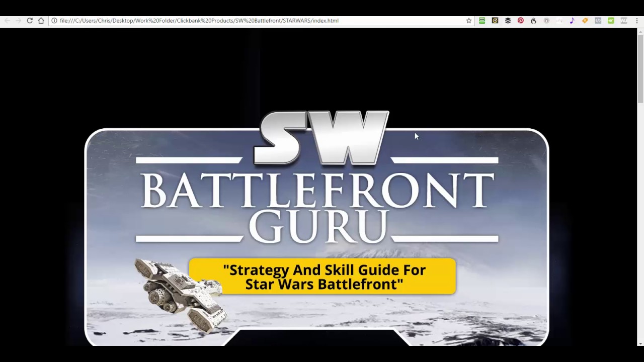View site information for the file URL
Image resolution: width=644 pixels, height=362 pixels.
(54, 21)
